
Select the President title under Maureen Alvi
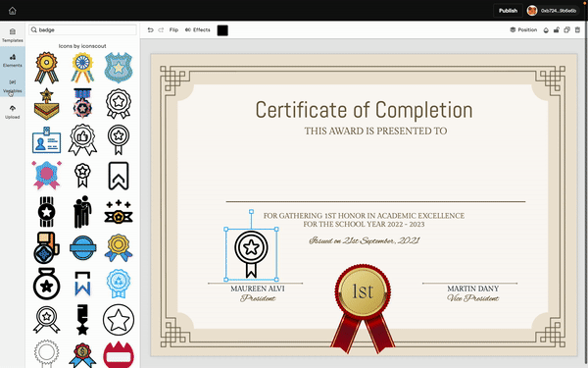pos(258,298)
